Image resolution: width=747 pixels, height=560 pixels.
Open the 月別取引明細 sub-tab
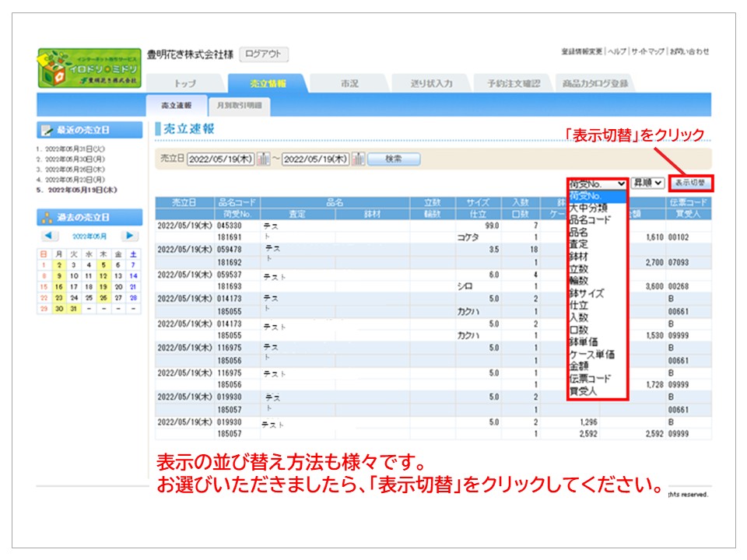coord(239,105)
